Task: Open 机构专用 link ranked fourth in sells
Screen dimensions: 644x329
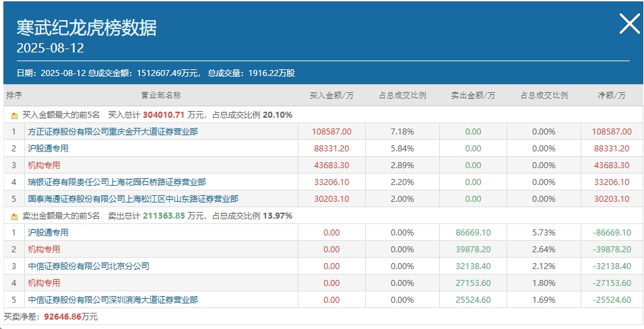Action: point(44,283)
